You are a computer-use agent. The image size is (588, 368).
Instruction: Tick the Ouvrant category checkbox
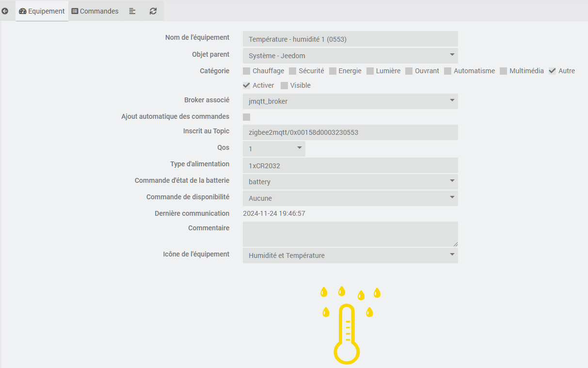pos(409,71)
